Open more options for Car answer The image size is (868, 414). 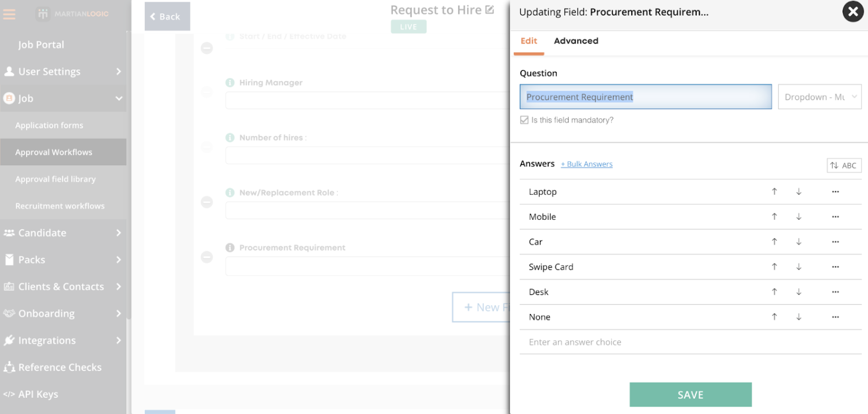[835, 242]
